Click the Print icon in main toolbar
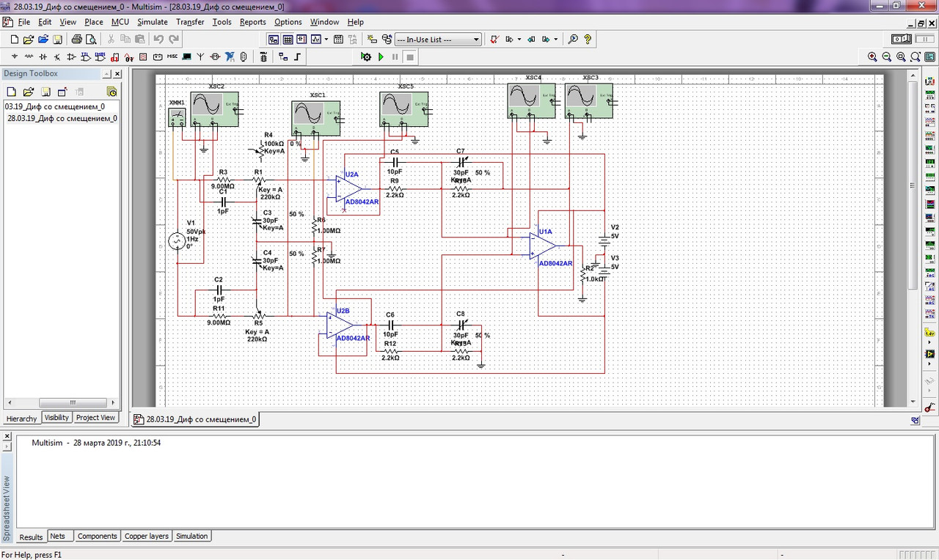The height and width of the screenshot is (560, 939). (76, 40)
